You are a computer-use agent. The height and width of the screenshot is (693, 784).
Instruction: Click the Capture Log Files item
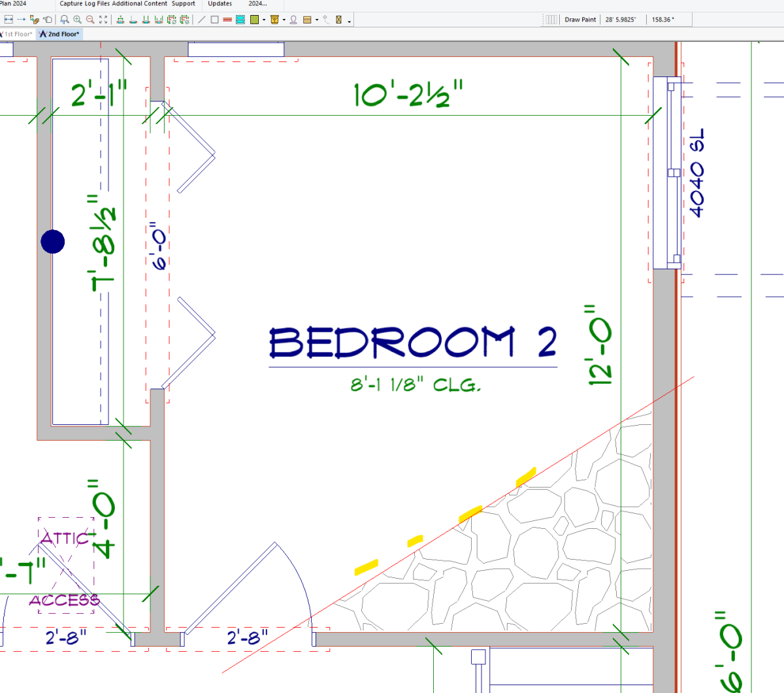pyautogui.click(x=85, y=4)
